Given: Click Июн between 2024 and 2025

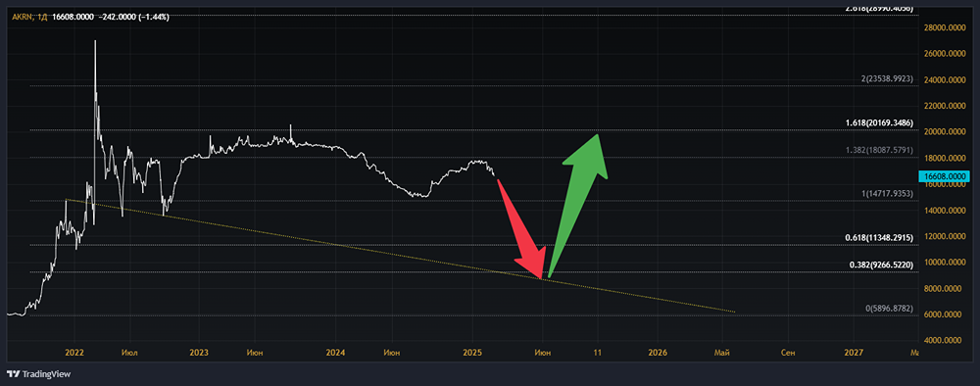Looking at the screenshot, I should pos(391,353).
